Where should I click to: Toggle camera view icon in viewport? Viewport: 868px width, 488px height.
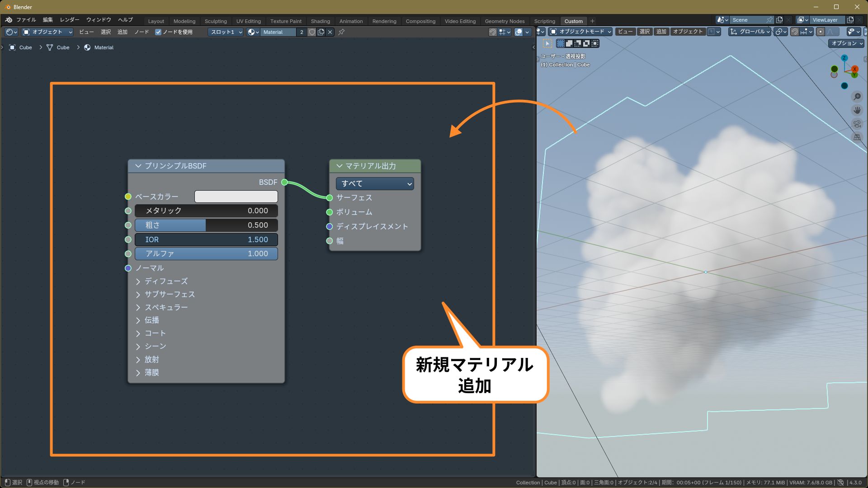tap(857, 124)
